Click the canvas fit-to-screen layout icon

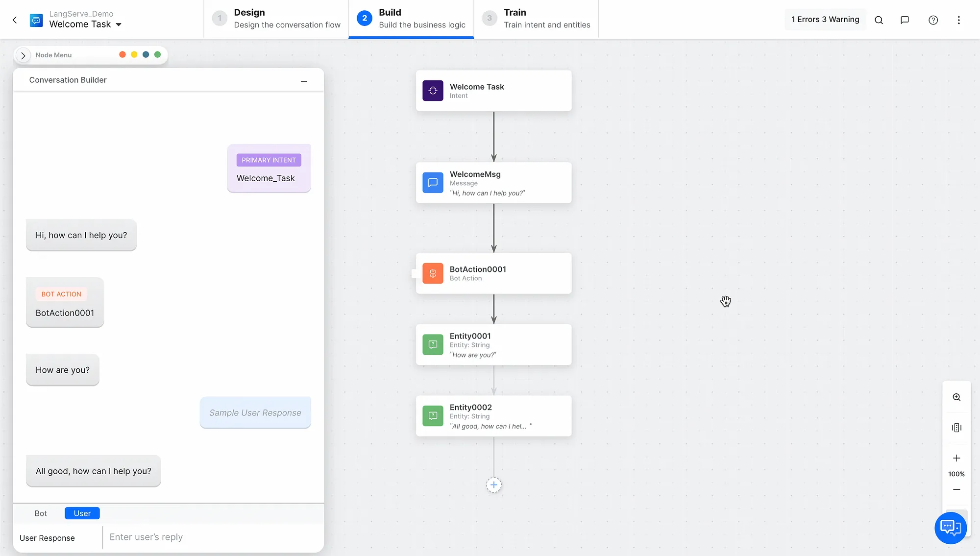(x=956, y=428)
